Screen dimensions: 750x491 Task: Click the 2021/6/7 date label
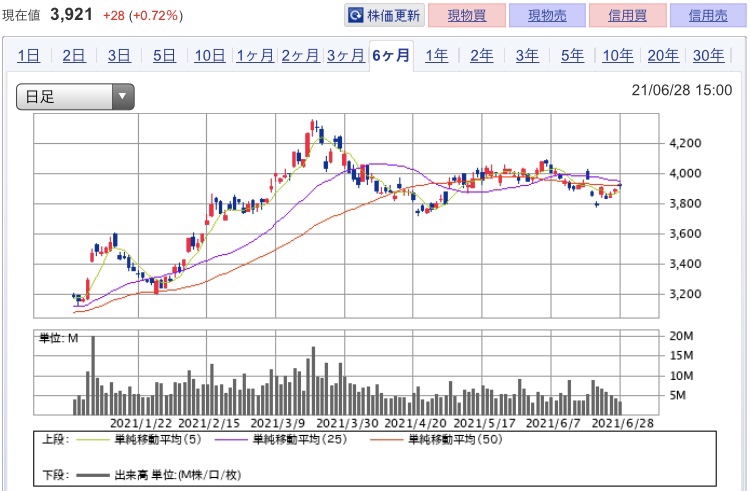point(553,423)
